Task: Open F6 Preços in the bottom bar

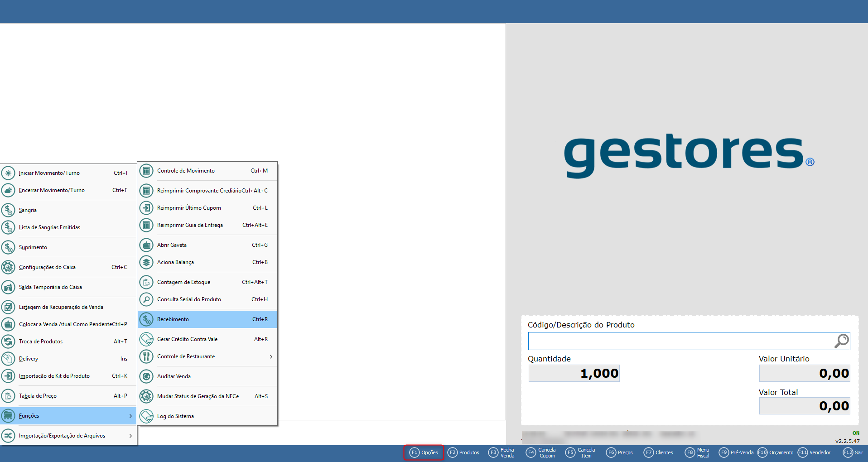Action: pos(619,452)
